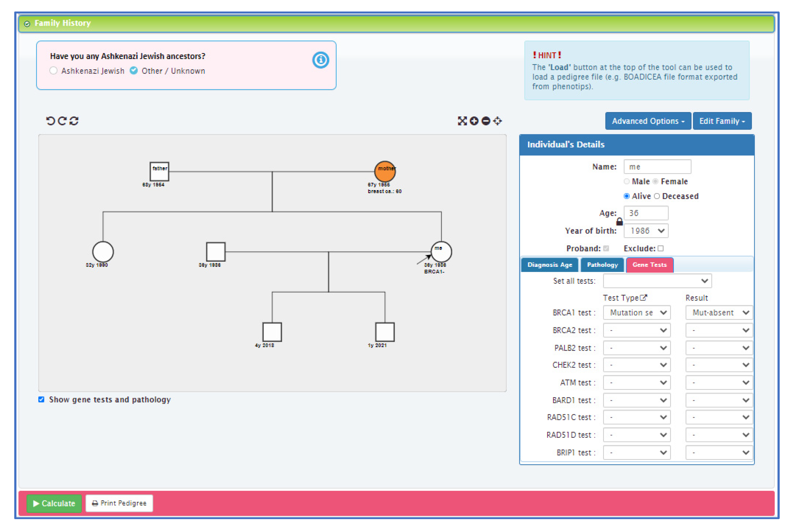This screenshot has height=532, width=789.
Task: Open the Year of birth dropdown
Action: (646, 231)
